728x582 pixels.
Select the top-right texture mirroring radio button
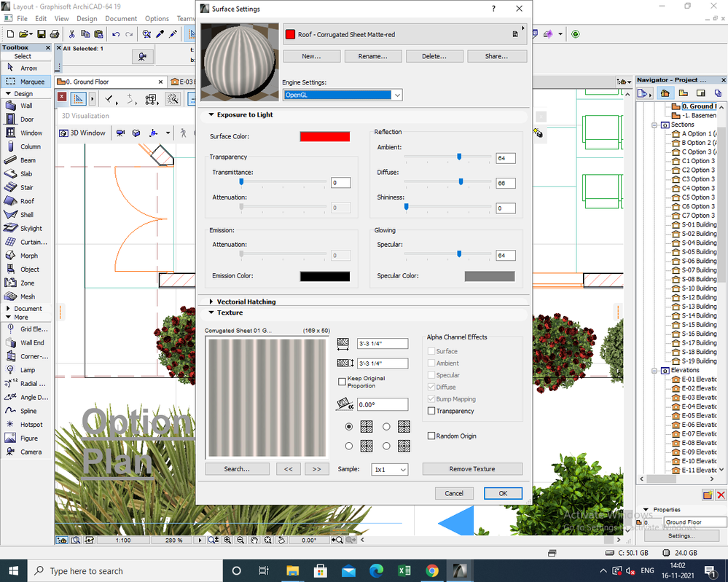coord(386,427)
